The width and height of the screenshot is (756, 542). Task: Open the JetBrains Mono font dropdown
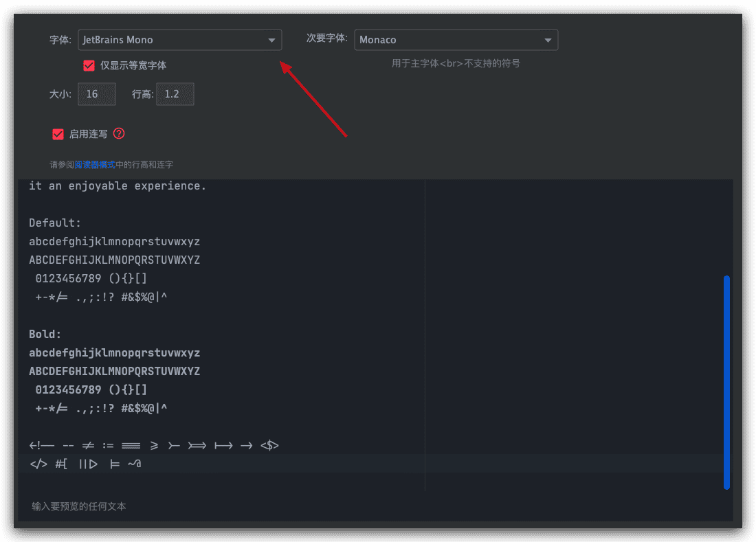tap(180, 40)
